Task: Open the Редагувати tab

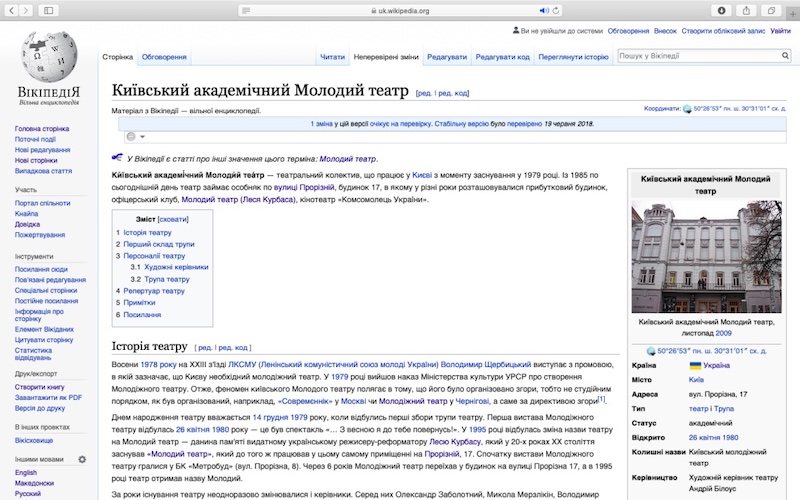Action: coord(447,57)
